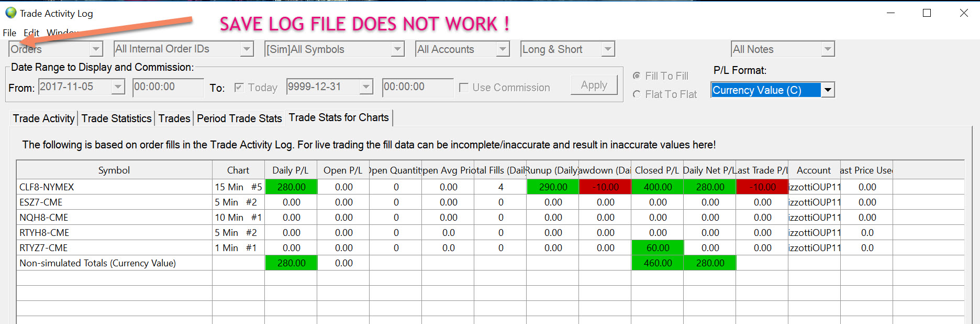Screen dimensions: 980x324
Task: Click the green 460.00 totals cell
Action: (658, 263)
